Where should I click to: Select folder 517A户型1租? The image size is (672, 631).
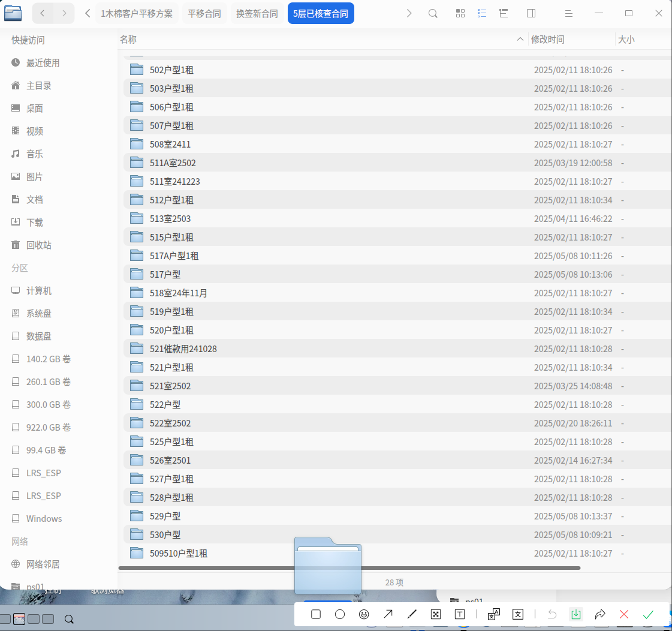[x=397, y=256]
